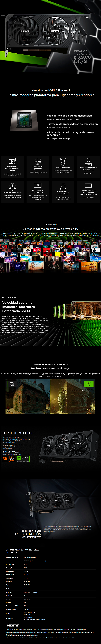The image size is (101, 644).
Task: Click the Core Clock value '2542 MHz'
Action: pos(35,561)
